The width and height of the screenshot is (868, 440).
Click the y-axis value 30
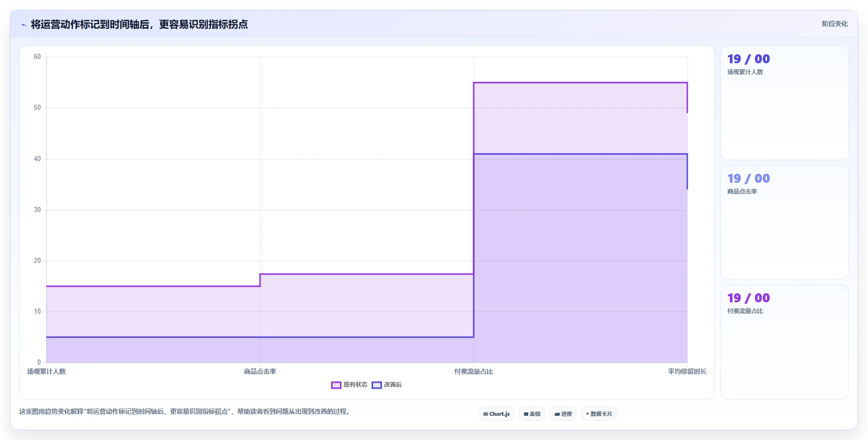click(x=38, y=209)
